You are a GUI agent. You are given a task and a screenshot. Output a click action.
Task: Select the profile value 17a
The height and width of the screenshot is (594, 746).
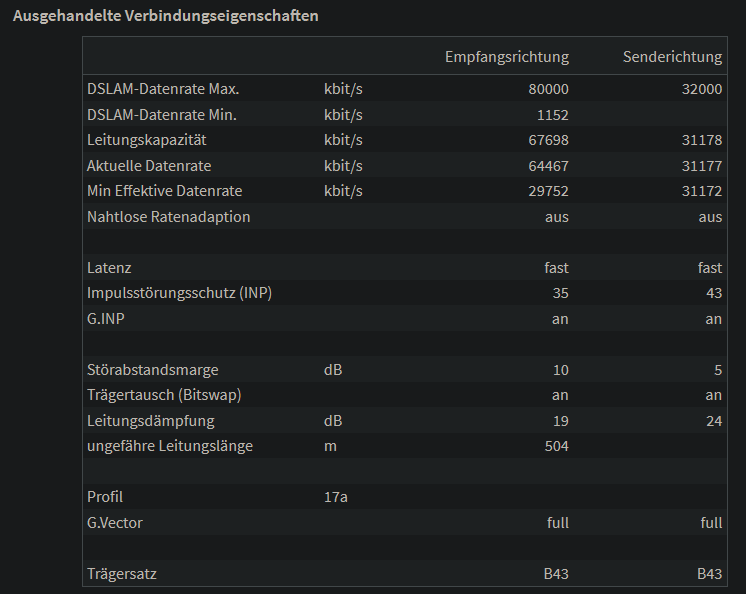(336, 497)
